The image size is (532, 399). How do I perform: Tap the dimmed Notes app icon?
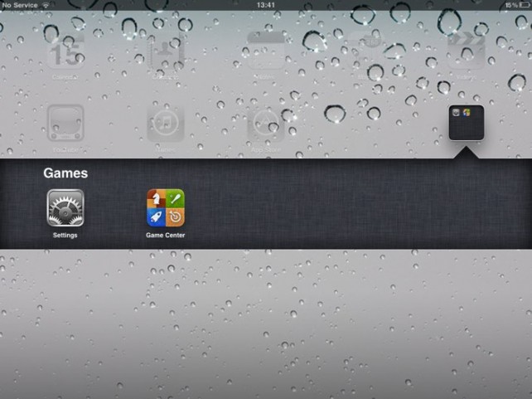[x=266, y=51]
